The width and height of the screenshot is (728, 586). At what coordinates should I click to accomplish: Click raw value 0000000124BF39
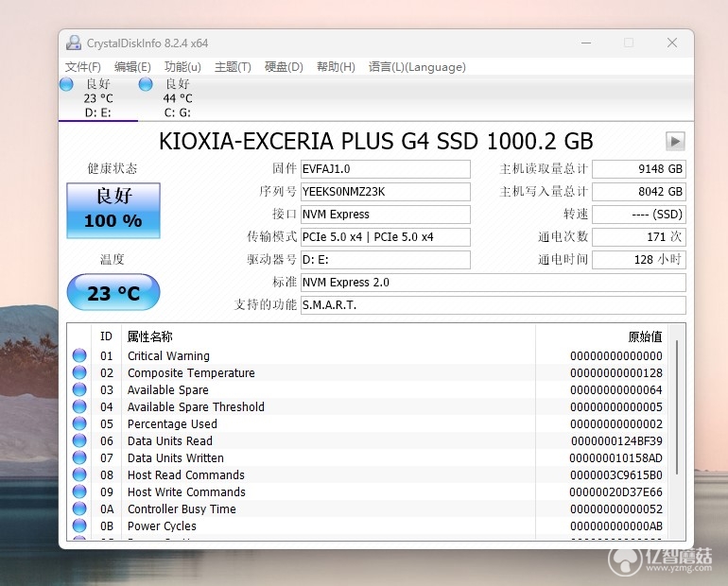616,440
